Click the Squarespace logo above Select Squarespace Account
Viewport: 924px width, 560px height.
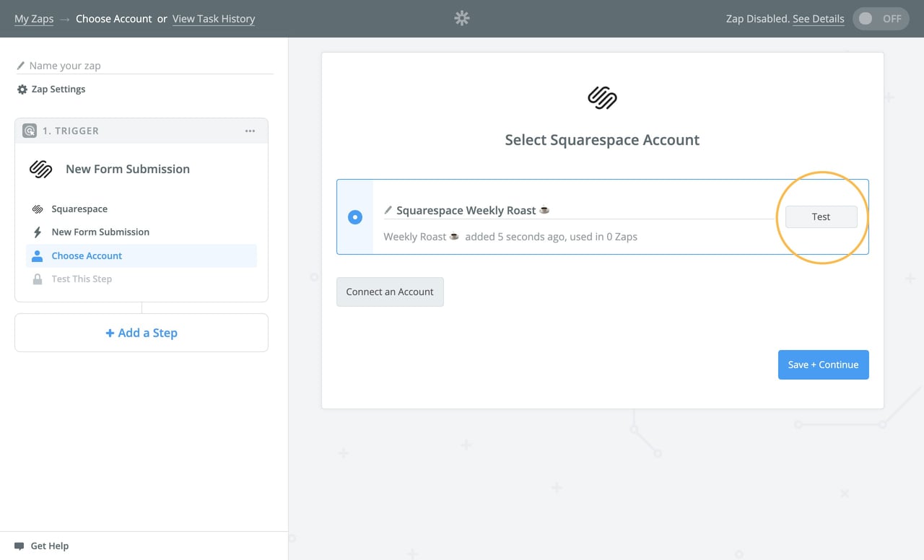(601, 98)
